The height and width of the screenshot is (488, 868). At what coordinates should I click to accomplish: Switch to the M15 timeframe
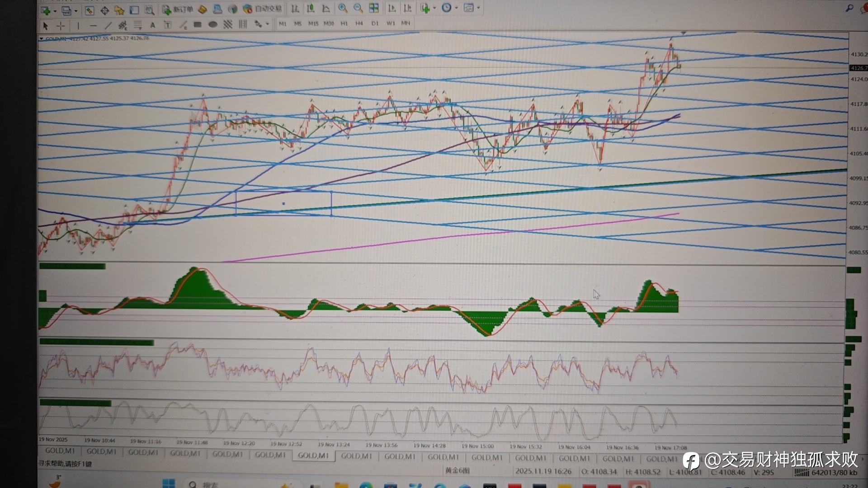pos(313,23)
